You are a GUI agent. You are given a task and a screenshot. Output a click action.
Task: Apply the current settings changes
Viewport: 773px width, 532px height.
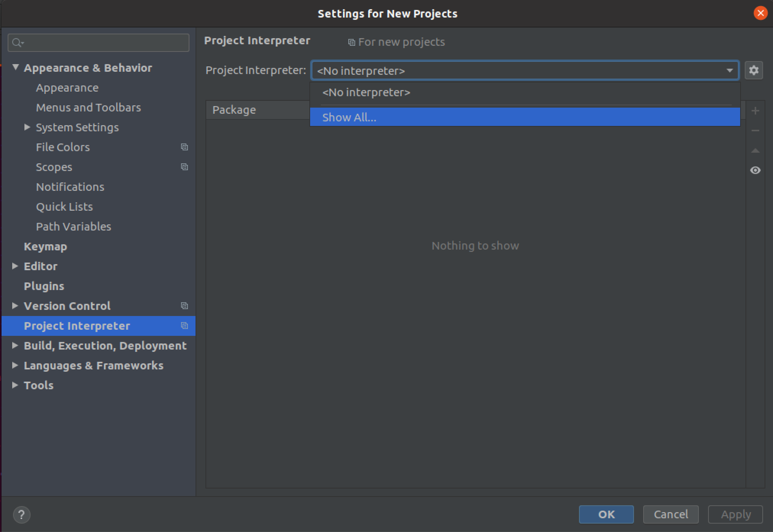[x=734, y=514]
